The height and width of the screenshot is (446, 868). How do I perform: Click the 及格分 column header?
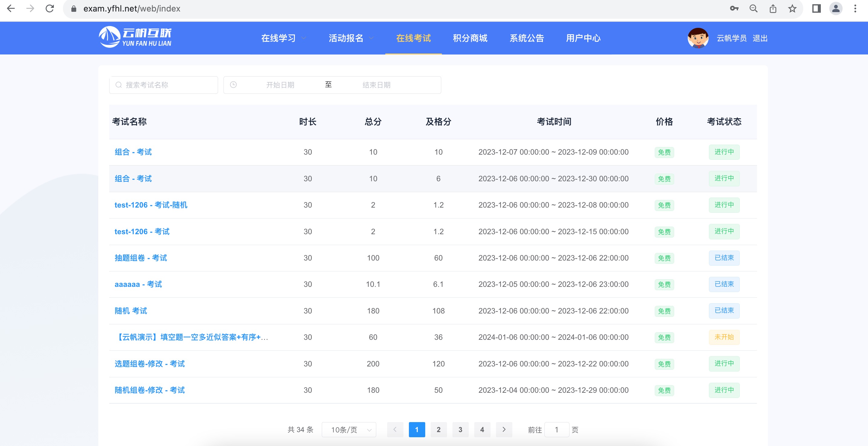438,122
